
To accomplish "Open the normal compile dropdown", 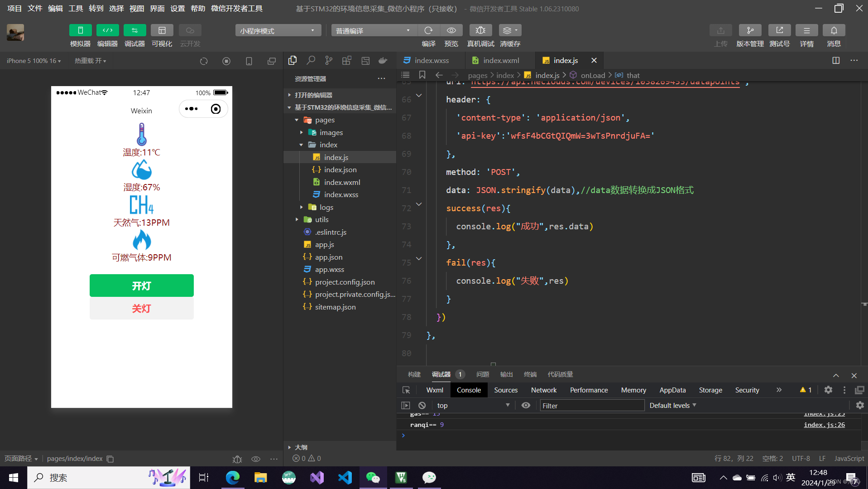I will point(374,30).
